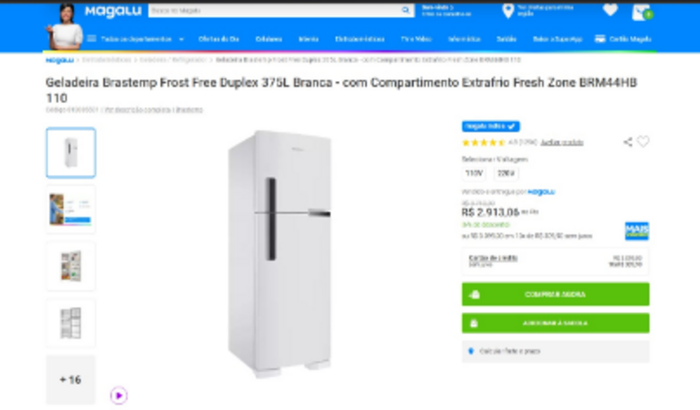Select the 110V voltage option
This screenshot has width=700, height=410.
click(x=474, y=173)
